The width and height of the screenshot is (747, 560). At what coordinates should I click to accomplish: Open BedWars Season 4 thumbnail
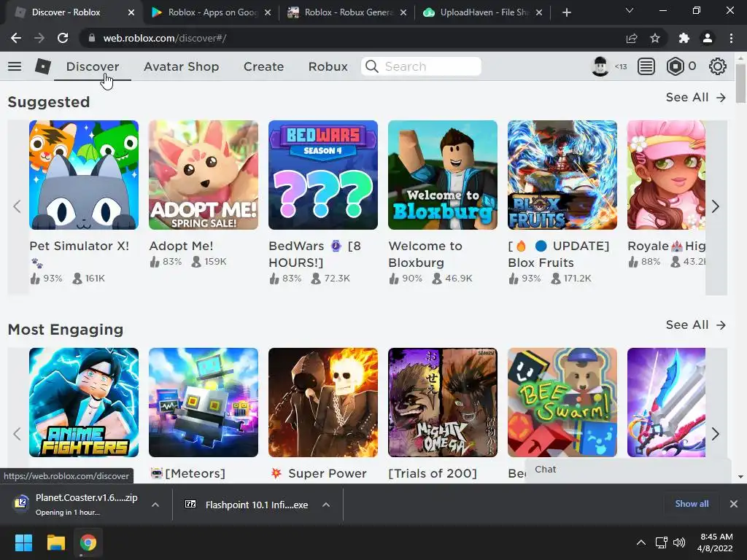(323, 175)
